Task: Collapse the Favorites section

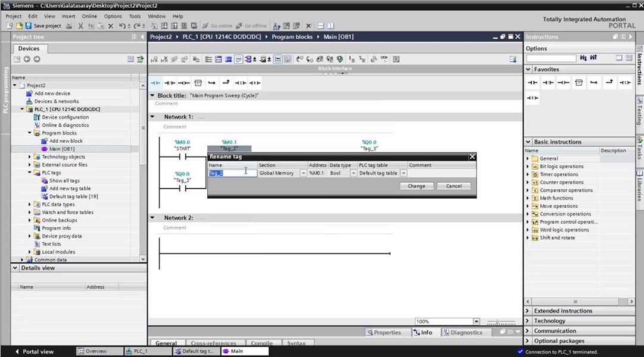Action: [x=528, y=70]
